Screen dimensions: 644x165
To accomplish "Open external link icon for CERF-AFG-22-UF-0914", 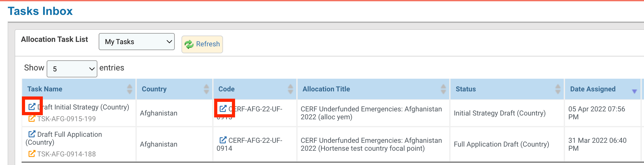I will [223, 140].
